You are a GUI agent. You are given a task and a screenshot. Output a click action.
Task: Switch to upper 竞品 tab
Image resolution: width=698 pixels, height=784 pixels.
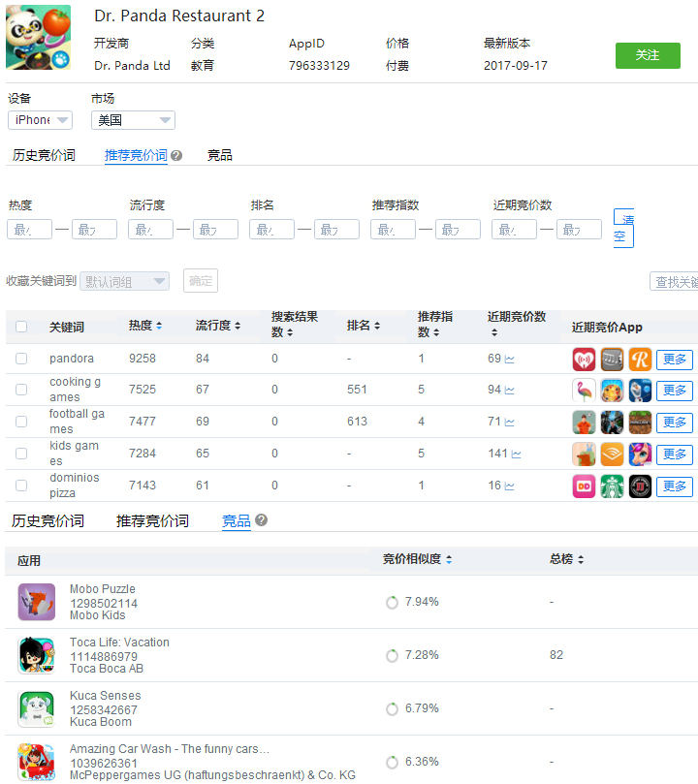(x=219, y=155)
